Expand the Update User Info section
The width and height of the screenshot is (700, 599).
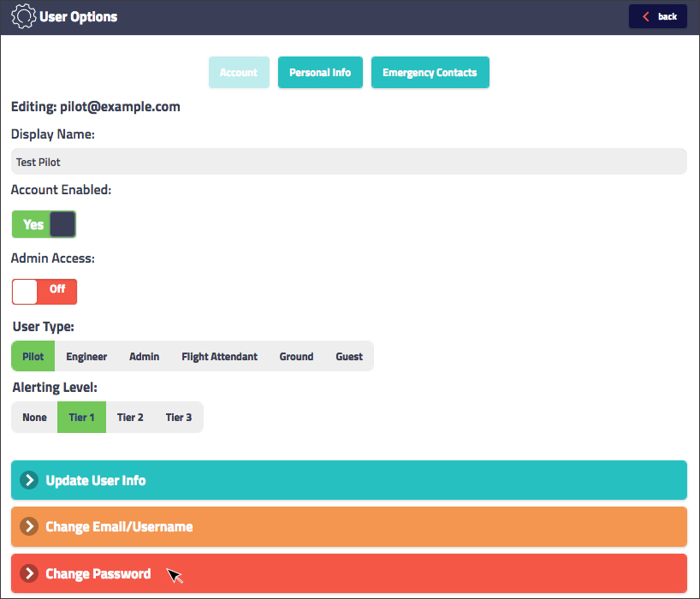point(348,480)
